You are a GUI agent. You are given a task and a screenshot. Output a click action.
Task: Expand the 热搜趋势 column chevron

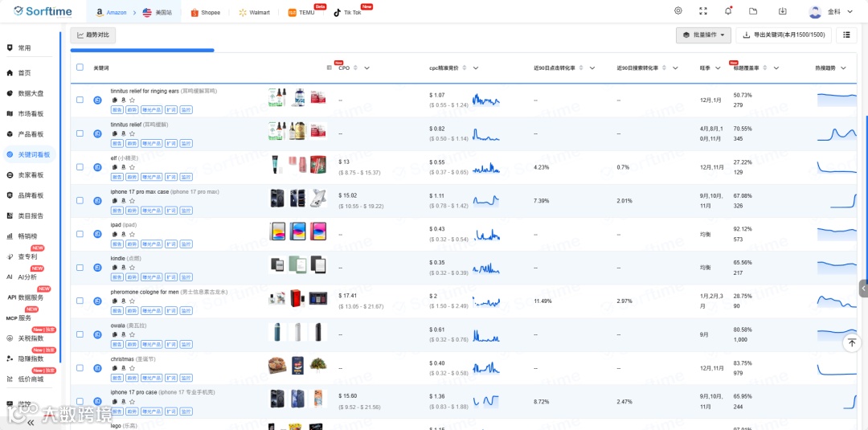pyautogui.click(x=843, y=68)
